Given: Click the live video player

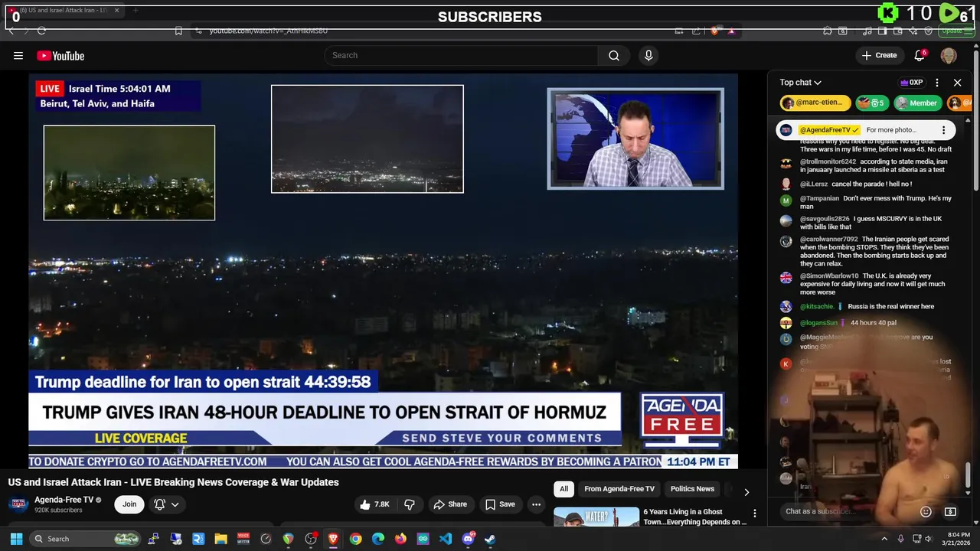Looking at the screenshot, I should click(x=383, y=270).
